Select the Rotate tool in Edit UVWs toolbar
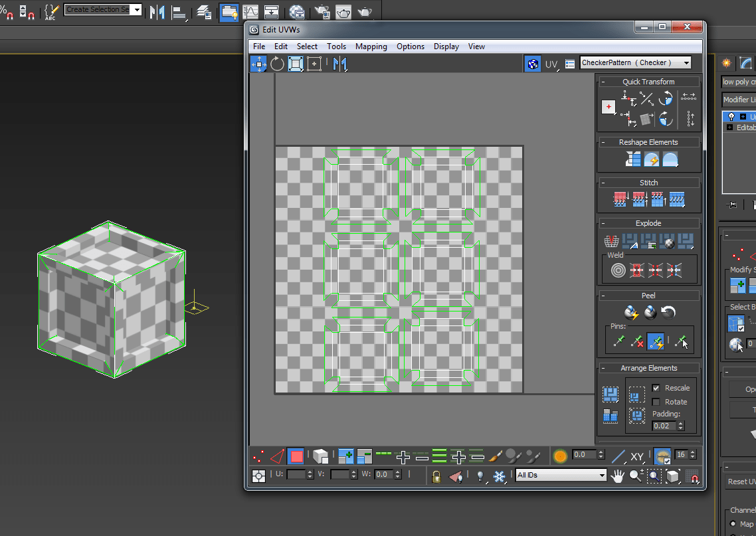The height and width of the screenshot is (536, 756). (x=277, y=64)
